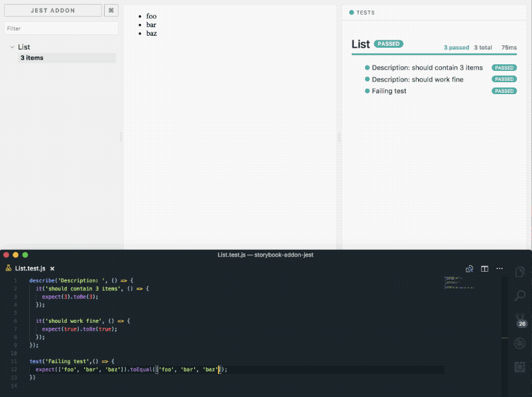
Task: Click the 3 total summary text
Action: point(483,48)
